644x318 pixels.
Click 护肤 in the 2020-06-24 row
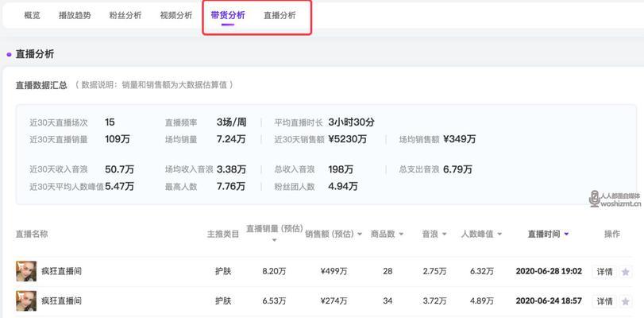(223, 301)
